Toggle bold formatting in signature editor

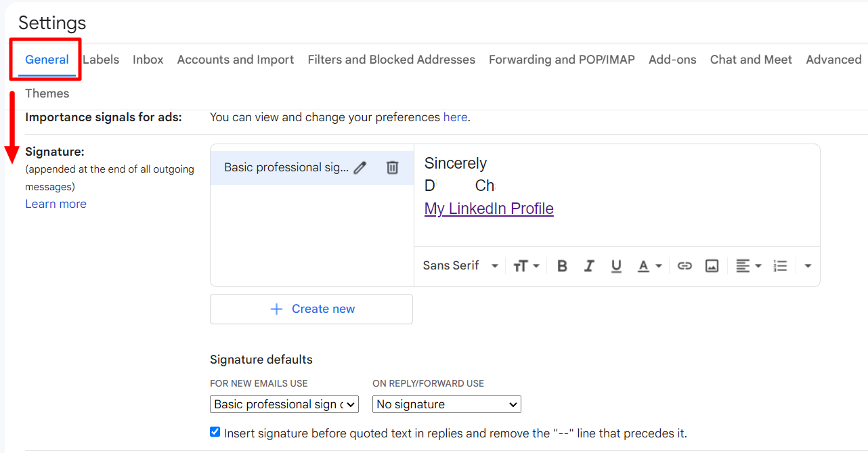pos(562,266)
